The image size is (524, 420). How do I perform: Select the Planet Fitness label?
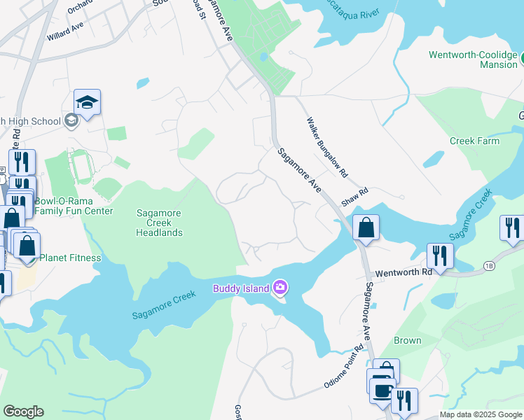[x=70, y=258]
